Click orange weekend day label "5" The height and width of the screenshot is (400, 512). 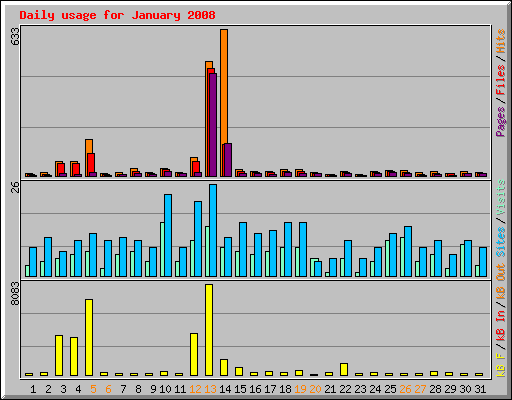93,389
